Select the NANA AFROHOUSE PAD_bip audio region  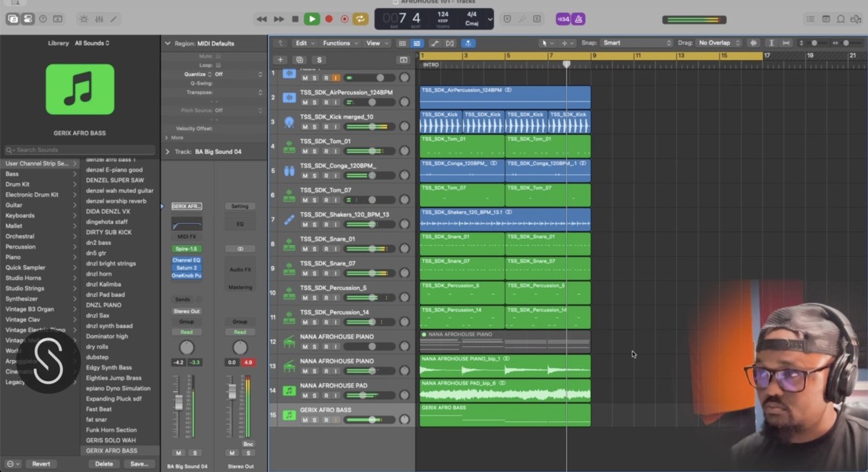[x=505, y=390]
